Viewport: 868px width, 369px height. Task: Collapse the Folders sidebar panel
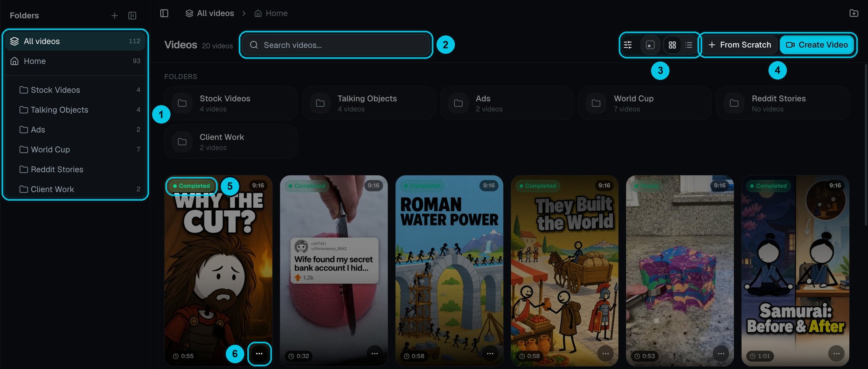(132, 16)
